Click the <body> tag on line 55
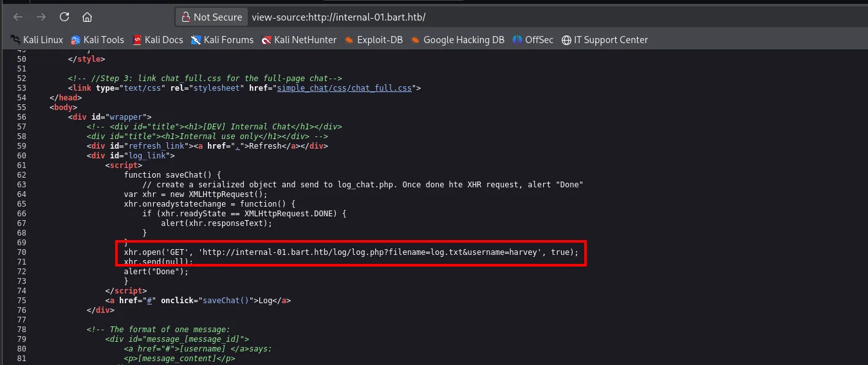The width and height of the screenshot is (868, 365). tap(64, 107)
